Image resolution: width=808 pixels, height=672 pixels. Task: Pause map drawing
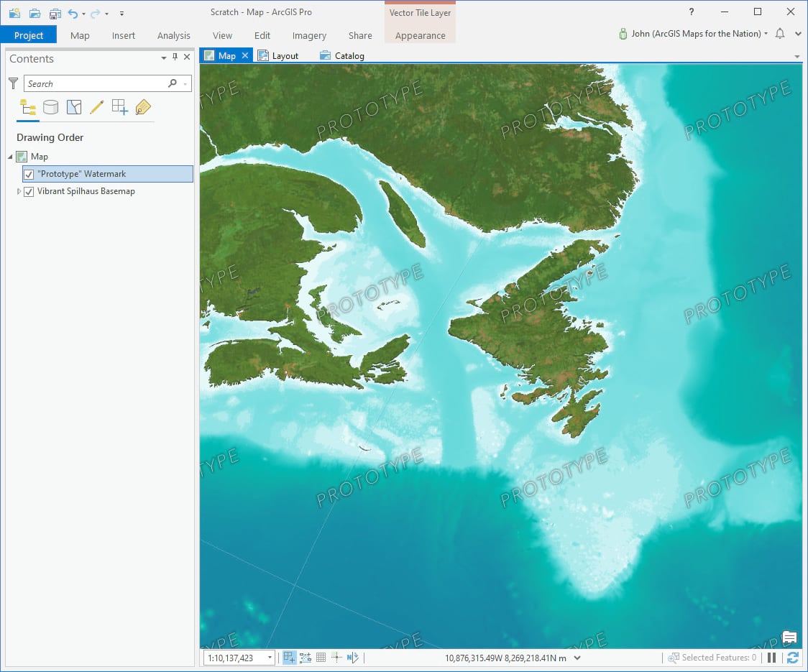click(771, 658)
